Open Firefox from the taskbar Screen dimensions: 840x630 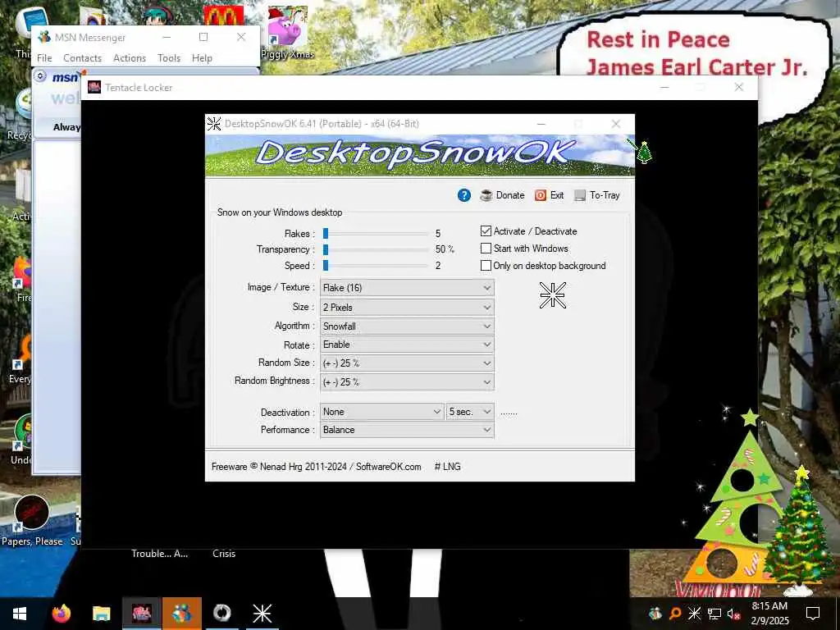coord(61,614)
